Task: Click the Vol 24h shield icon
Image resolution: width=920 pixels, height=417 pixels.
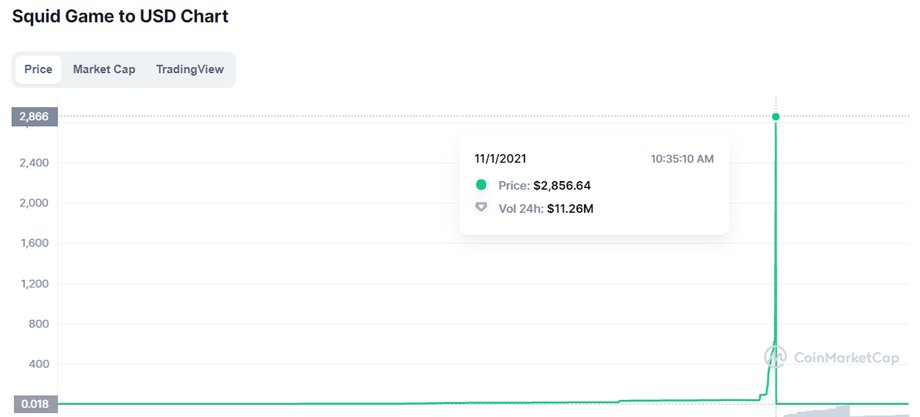Action: point(481,208)
